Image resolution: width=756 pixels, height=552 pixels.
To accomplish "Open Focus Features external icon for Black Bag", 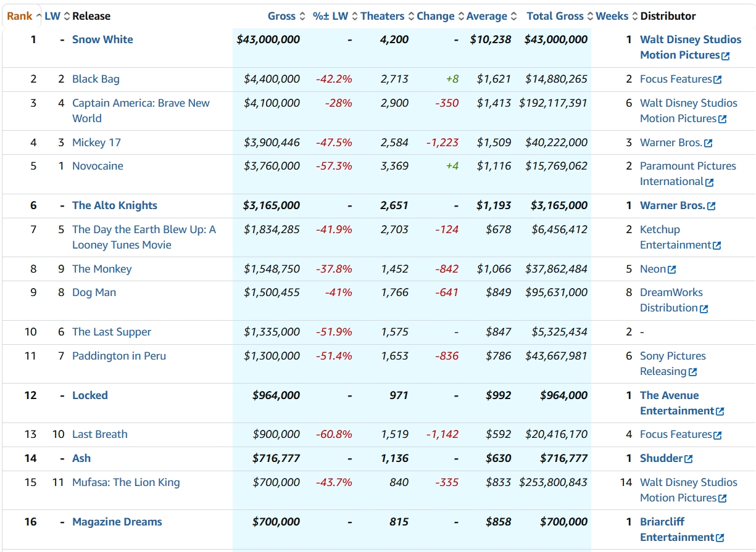I will (x=717, y=80).
